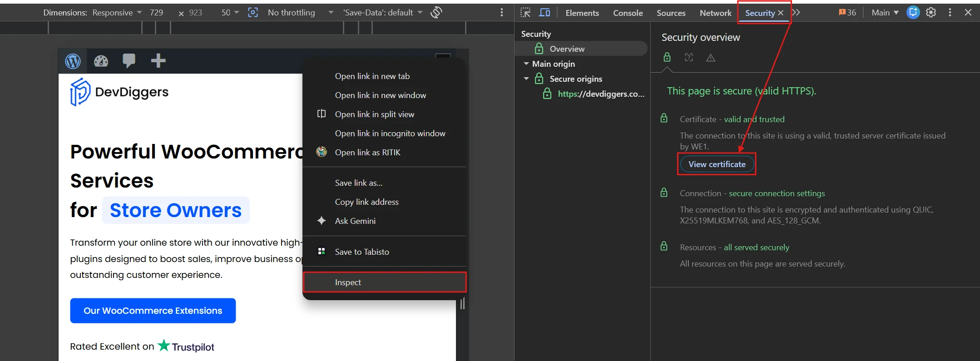This screenshot has height=361, width=980.
Task: Open the 50 percent zoom dropdown
Action: tap(230, 13)
